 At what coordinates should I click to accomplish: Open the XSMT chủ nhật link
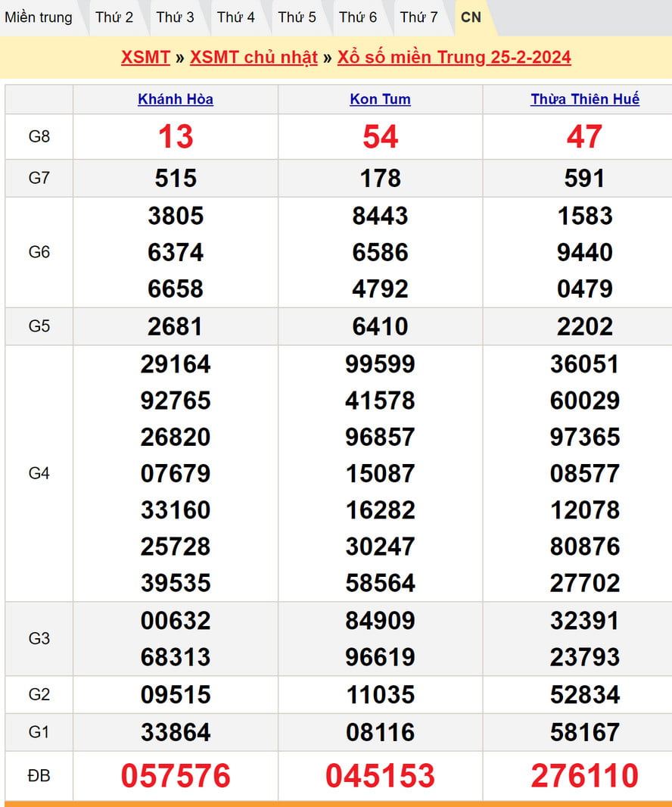254,58
